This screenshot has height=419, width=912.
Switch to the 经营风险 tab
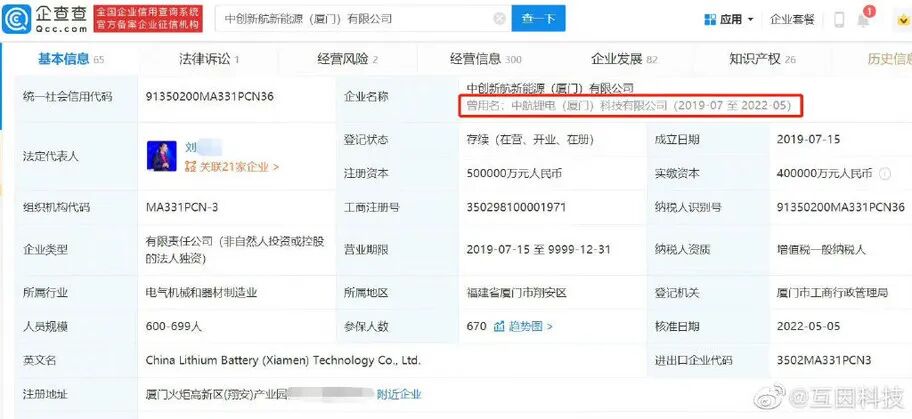point(348,59)
